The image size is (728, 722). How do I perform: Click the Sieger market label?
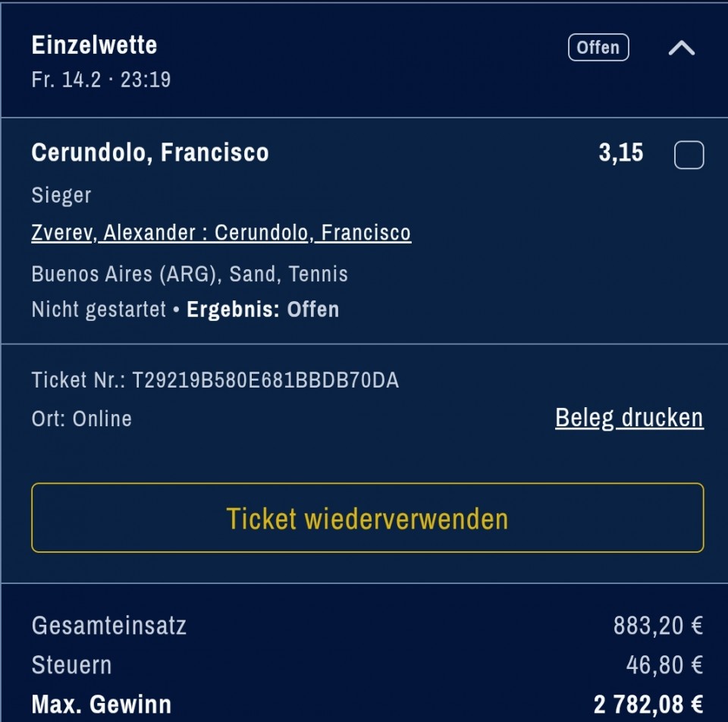(x=61, y=196)
